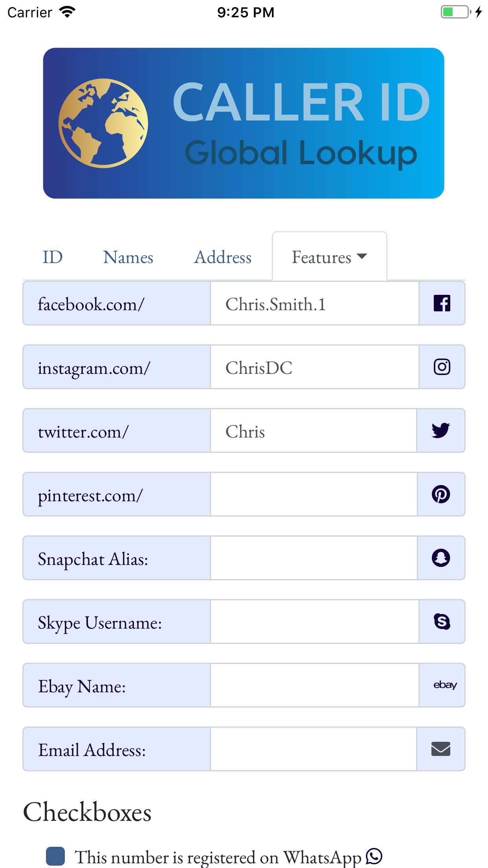Edit the facebook.com username Chris.Smith.1
This screenshot has width=488, height=868.
point(314,303)
